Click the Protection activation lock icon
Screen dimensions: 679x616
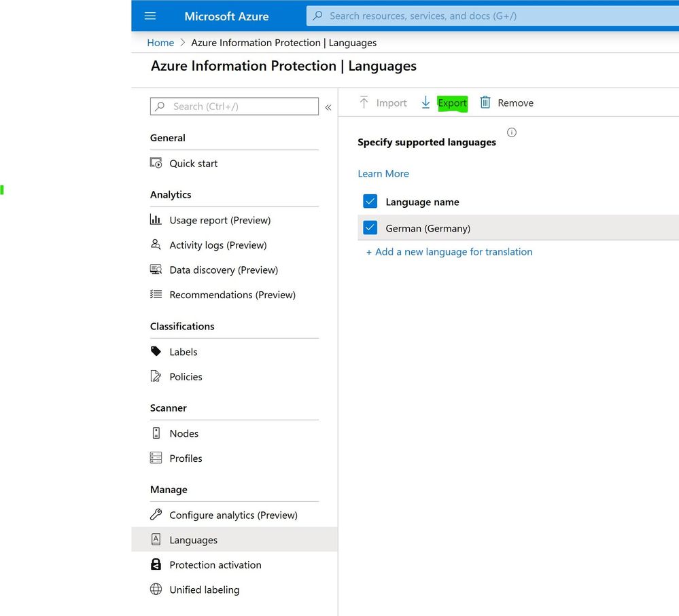156,564
